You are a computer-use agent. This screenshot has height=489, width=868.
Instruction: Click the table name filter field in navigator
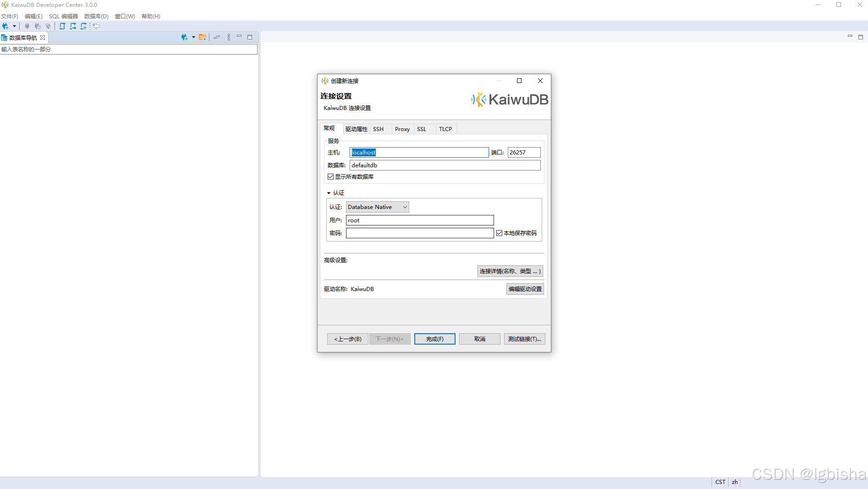point(129,49)
